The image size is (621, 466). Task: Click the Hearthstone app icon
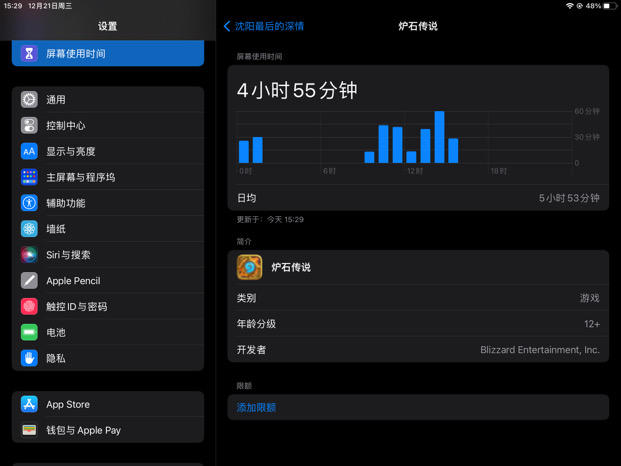[249, 267]
